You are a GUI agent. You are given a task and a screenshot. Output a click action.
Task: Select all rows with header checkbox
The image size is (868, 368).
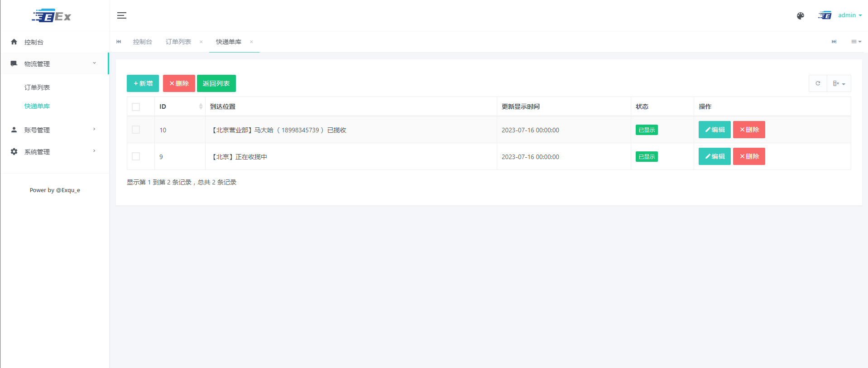(136, 107)
